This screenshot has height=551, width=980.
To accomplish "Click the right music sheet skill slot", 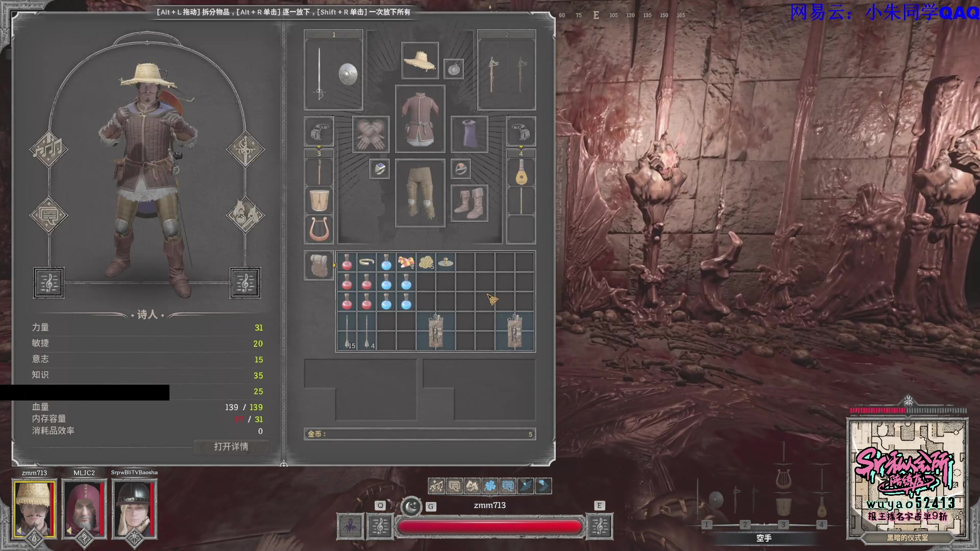I will point(246,283).
